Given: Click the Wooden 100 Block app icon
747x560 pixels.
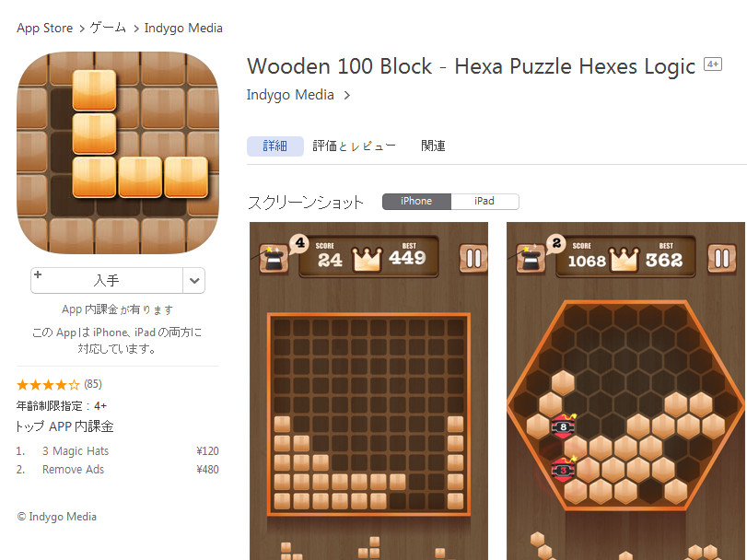Looking at the screenshot, I should click(118, 153).
